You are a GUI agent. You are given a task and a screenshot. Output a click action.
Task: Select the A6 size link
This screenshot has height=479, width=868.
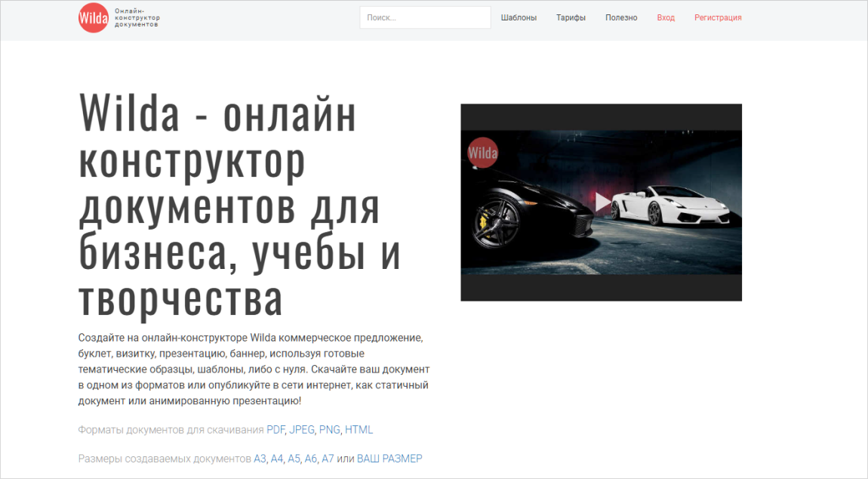point(310,459)
